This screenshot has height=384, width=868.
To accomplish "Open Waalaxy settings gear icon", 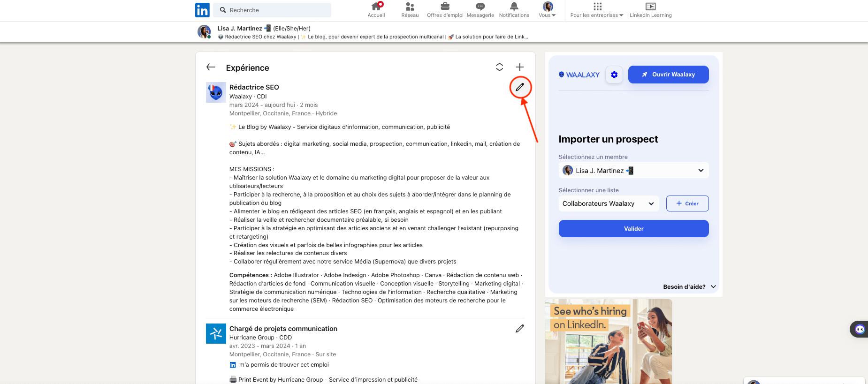I will [x=614, y=75].
